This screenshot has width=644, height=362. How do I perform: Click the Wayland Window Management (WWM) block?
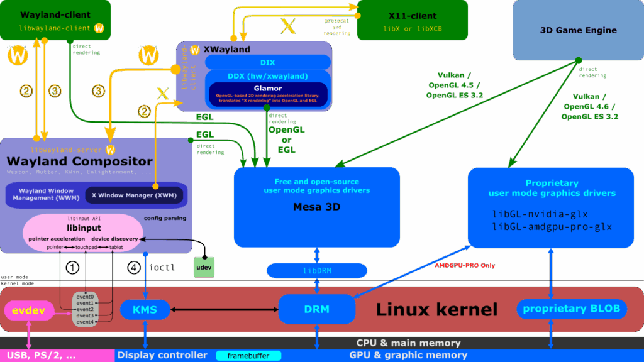click(46, 195)
